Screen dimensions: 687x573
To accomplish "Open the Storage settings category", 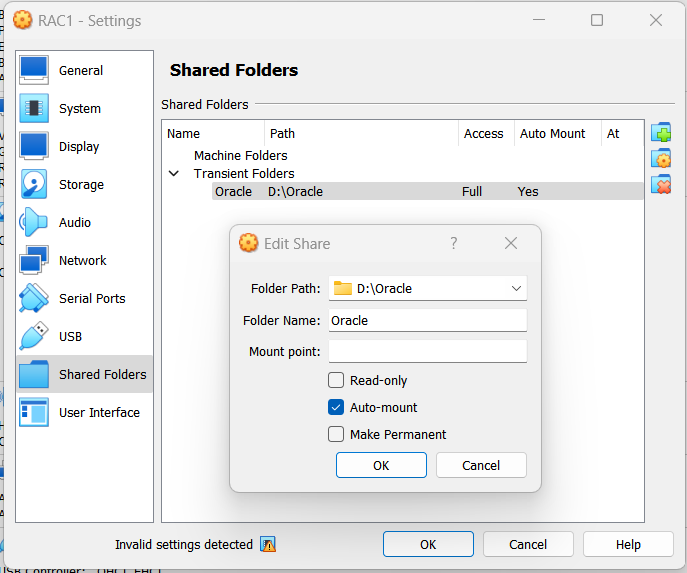I will tap(84, 184).
